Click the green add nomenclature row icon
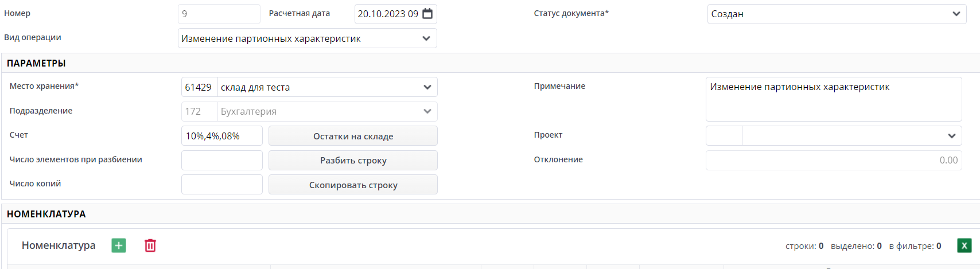The height and width of the screenshot is (269, 980). point(119,245)
